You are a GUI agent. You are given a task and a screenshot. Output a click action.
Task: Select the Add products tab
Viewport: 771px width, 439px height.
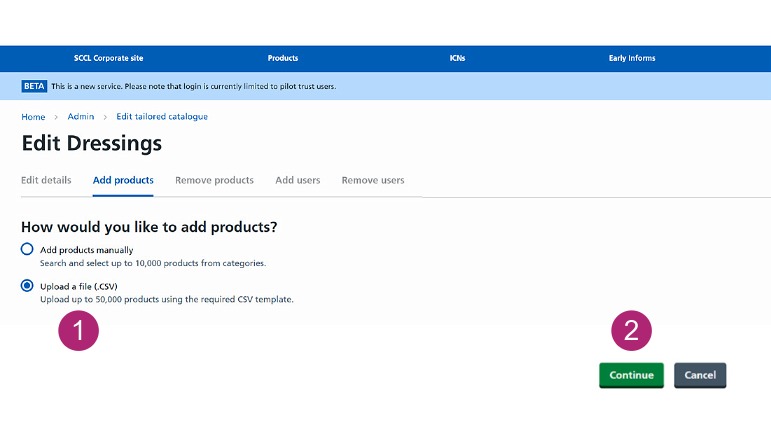point(123,180)
